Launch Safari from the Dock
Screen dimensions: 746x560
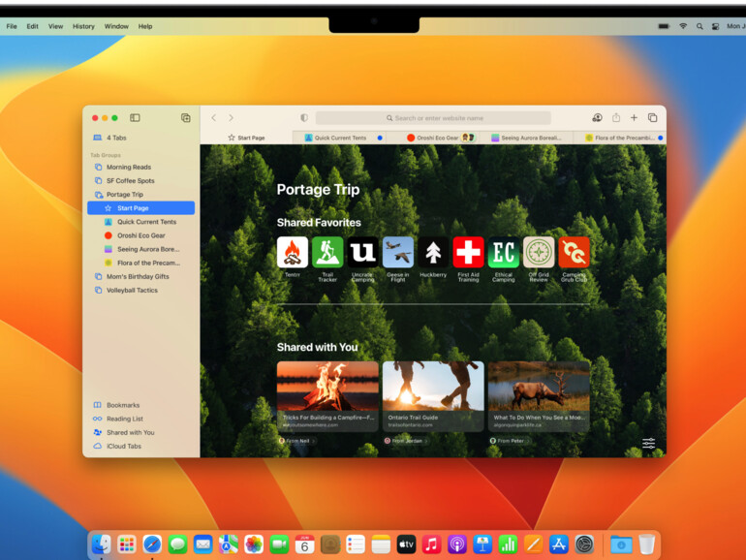tap(152, 544)
